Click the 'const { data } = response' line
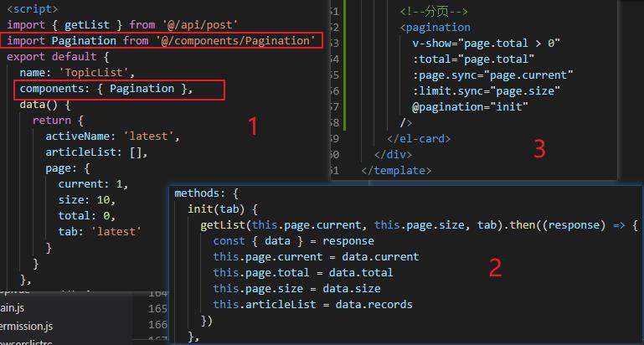Viewport: 644px width, 345px height. (x=294, y=241)
